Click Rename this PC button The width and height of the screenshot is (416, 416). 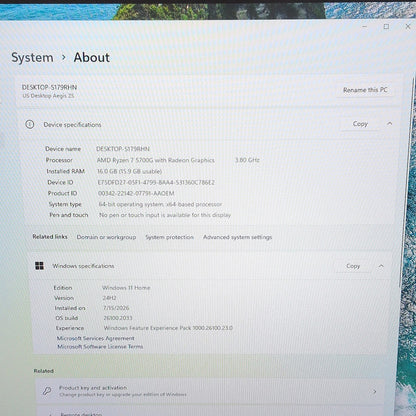tap(365, 90)
